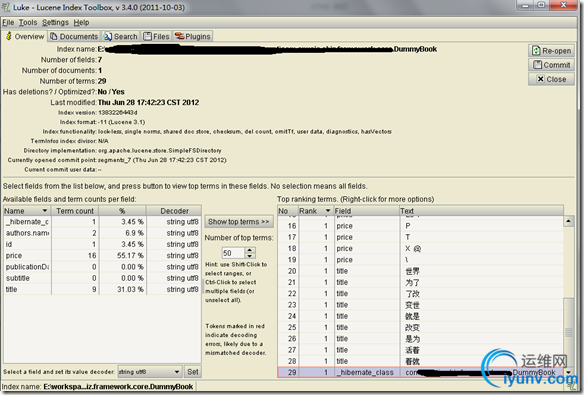Open the File menu
The height and width of the screenshot is (395, 584).
(x=8, y=22)
